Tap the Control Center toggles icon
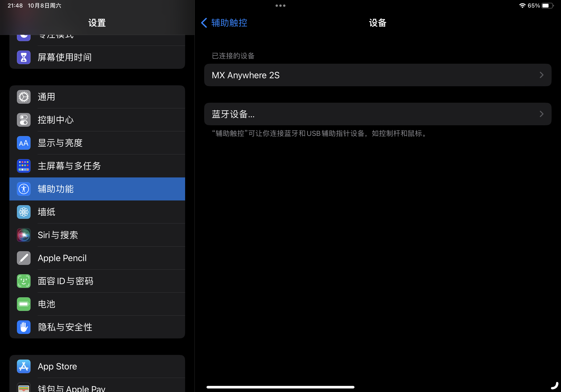The image size is (561, 392). point(24,120)
